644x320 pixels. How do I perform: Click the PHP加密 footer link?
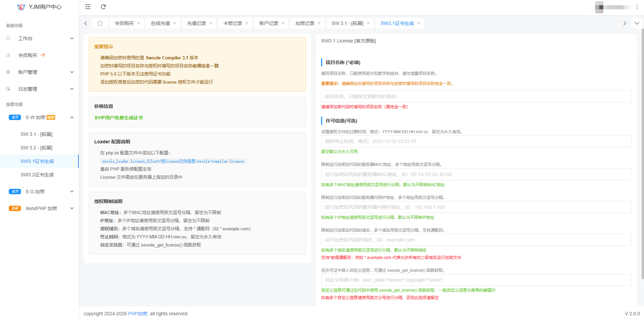(x=138, y=314)
